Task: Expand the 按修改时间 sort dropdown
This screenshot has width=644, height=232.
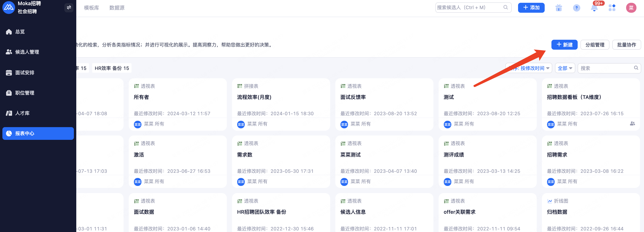Action: point(529,68)
